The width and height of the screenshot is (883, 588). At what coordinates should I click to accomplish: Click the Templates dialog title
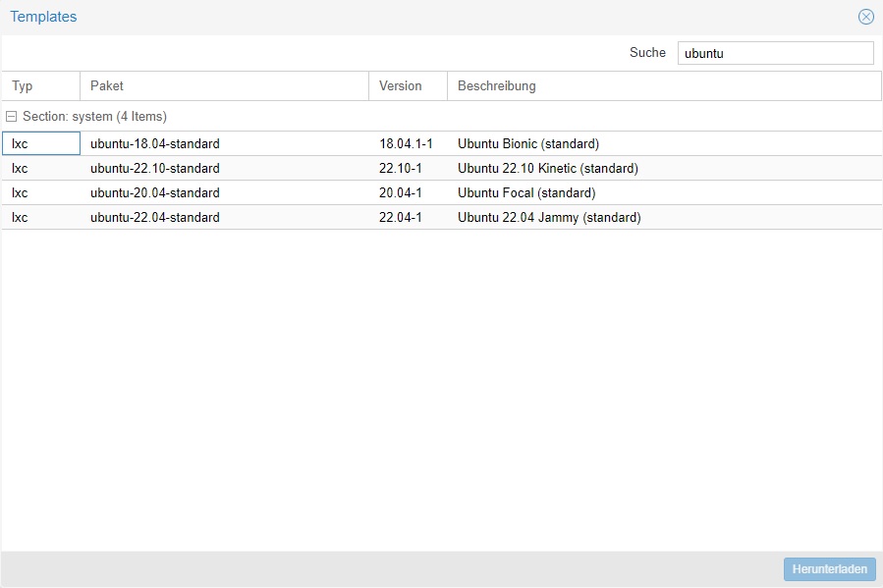click(x=43, y=17)
